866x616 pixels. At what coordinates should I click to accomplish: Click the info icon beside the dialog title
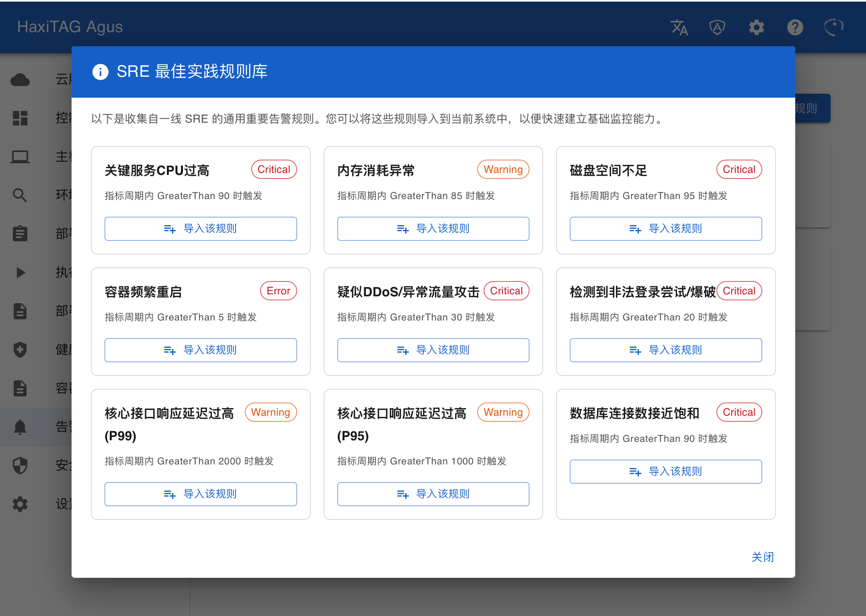point(101,72)
